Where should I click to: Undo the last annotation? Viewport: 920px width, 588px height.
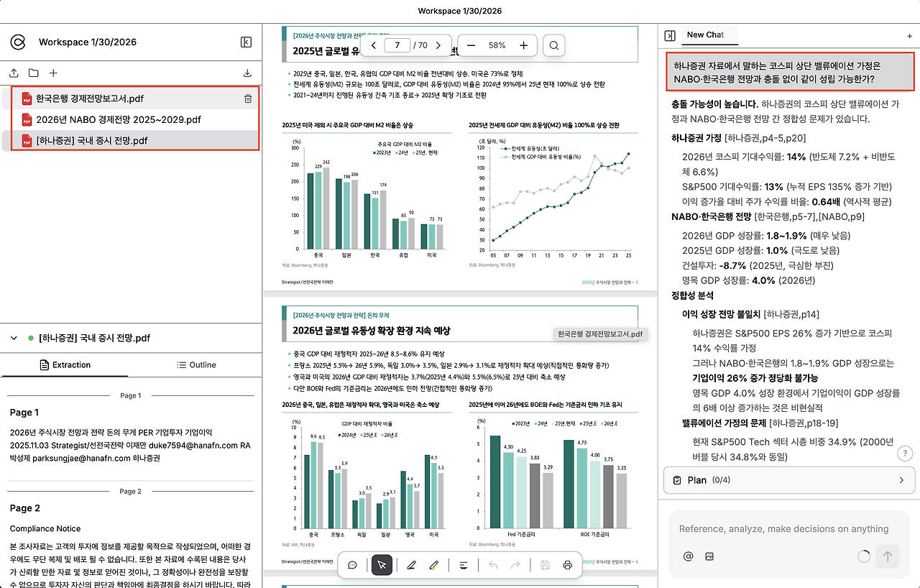tap(493, 565)
